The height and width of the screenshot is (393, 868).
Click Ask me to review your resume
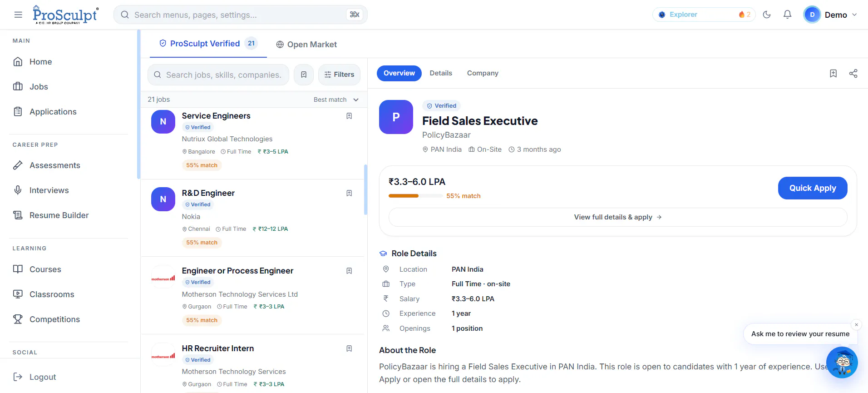pos(800,334)
